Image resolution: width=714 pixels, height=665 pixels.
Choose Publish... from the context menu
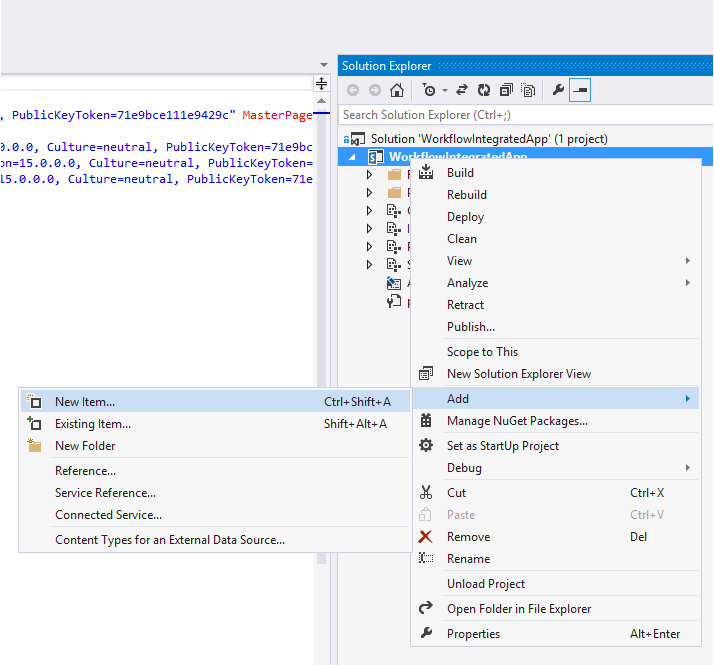tap(471, 327)
